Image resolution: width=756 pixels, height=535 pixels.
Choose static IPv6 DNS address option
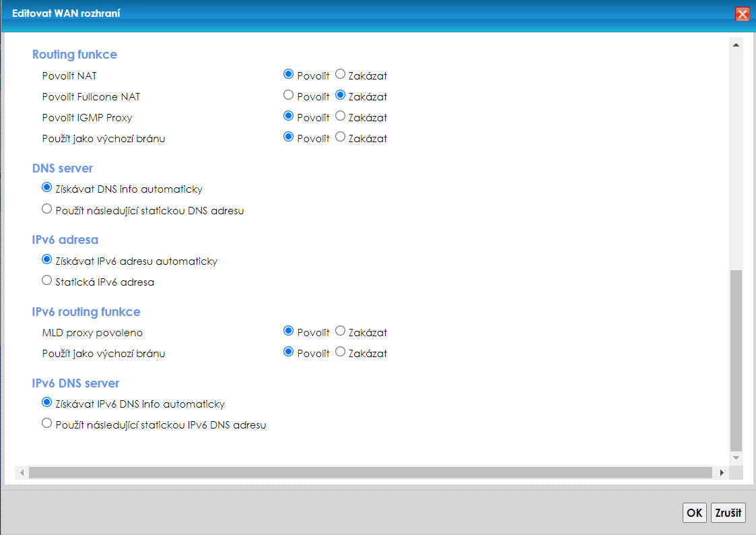[x=46, y=424]
